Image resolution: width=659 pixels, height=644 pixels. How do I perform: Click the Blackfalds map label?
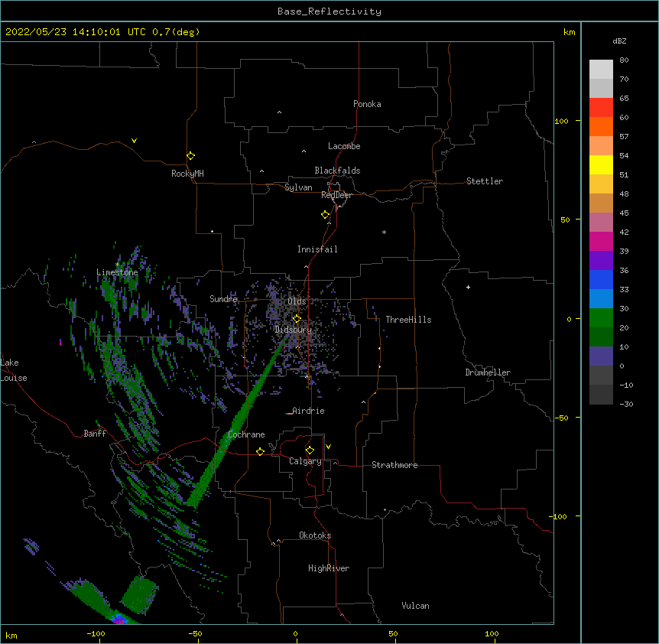tap(337, 171)
